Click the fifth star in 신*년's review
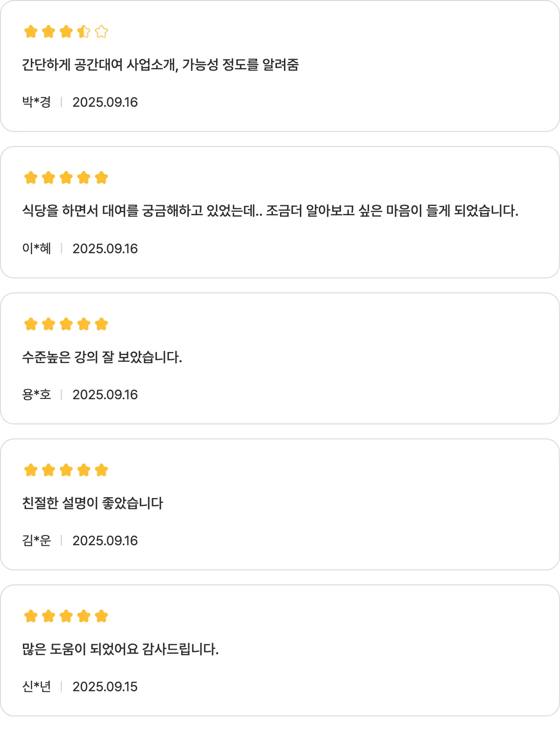The height and width of the screenshot is (738, 560). [x=101, y=616]
